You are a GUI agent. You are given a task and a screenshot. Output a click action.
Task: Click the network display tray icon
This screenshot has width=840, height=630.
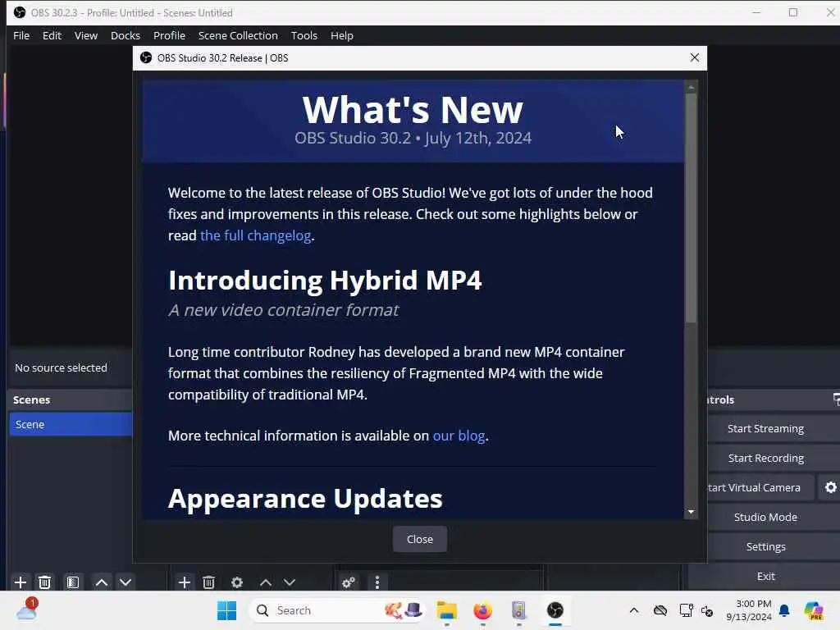686,610
